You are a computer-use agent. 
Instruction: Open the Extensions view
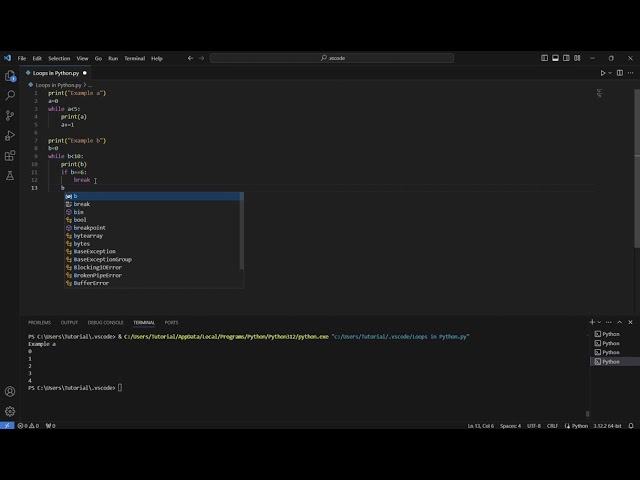(x=10, y=156)
